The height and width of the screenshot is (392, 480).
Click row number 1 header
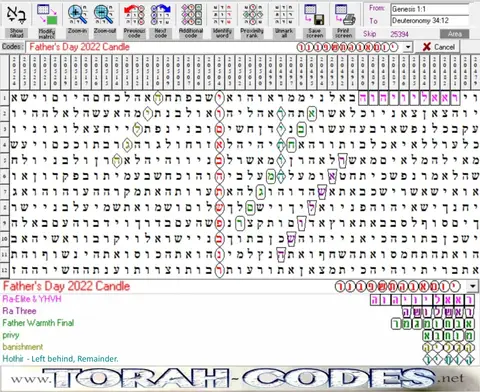point(4,98)
